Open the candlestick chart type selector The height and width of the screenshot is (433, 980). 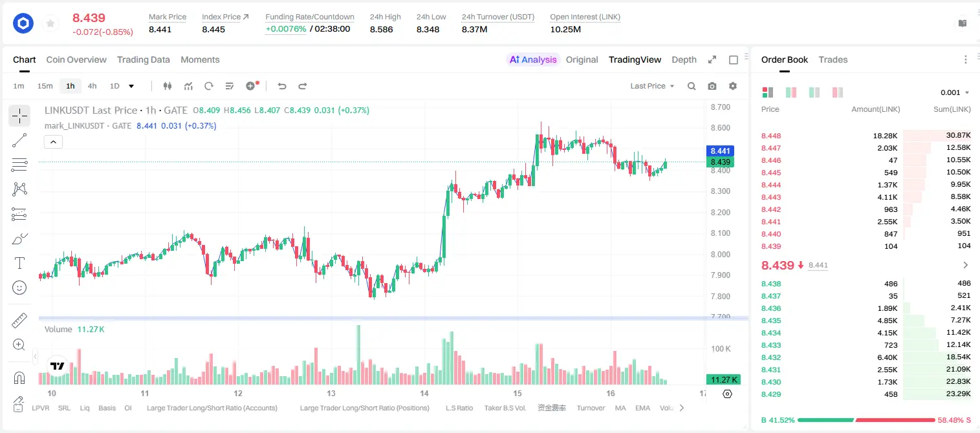click(x=168, y=86)
